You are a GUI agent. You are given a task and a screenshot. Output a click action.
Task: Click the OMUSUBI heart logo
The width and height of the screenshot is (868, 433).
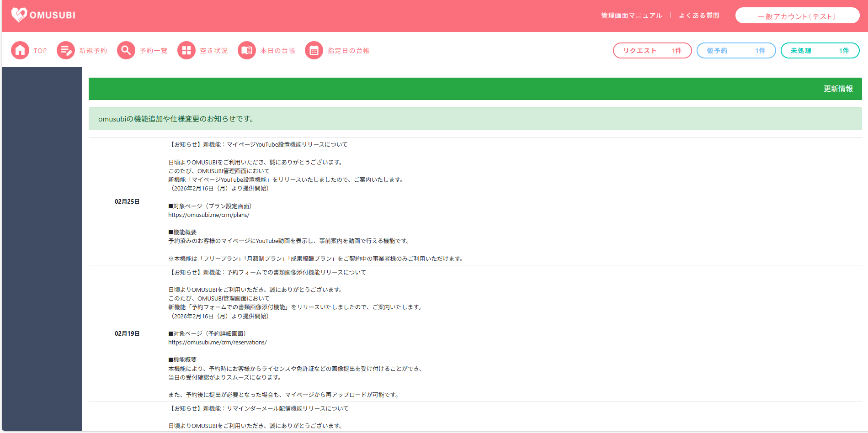pyautogui.click(x=19, y=15)
